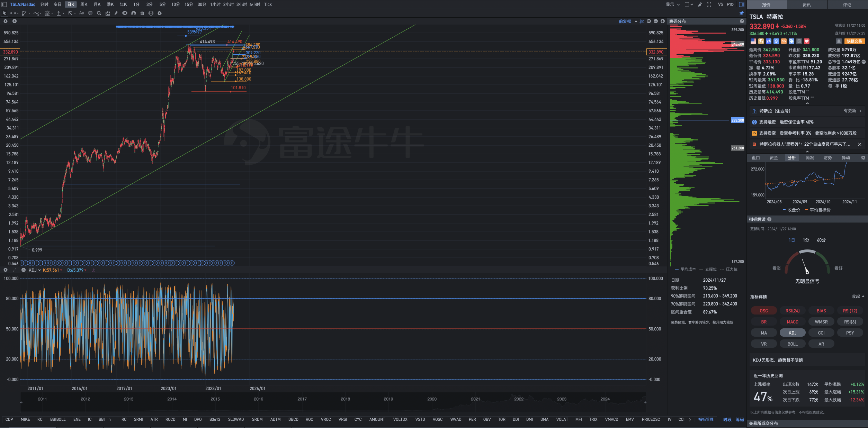
Task: Collapse main chart with up-arrow circle
Action: point(15,21)
